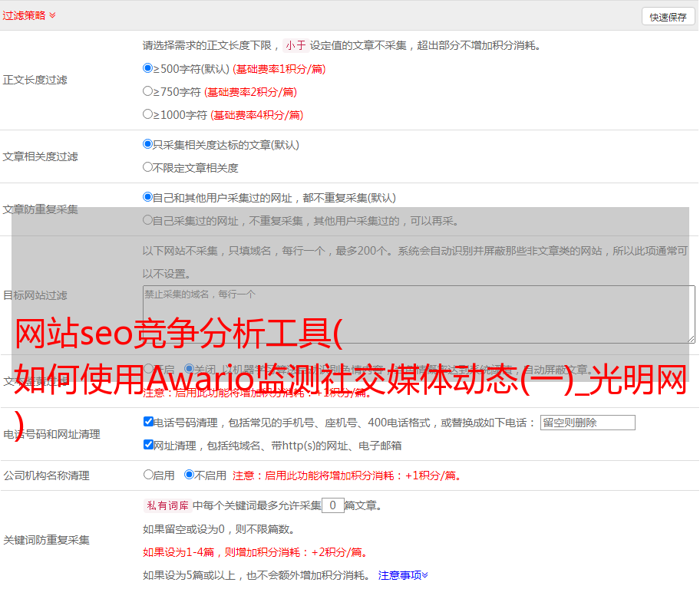The image size is (700, 589).
Task: Toggle the 电话号码清理 checkbox
Action: (x=148, y=422)
